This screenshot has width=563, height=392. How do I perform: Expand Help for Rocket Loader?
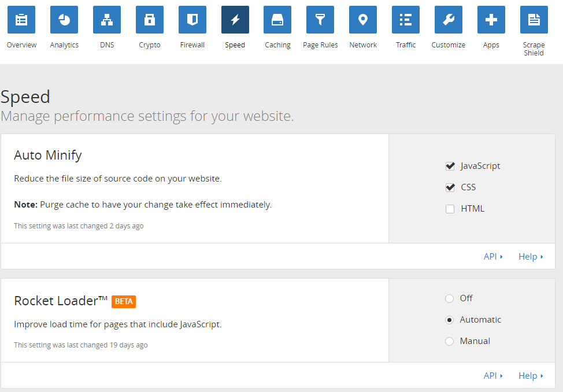[x=530, y=376]
